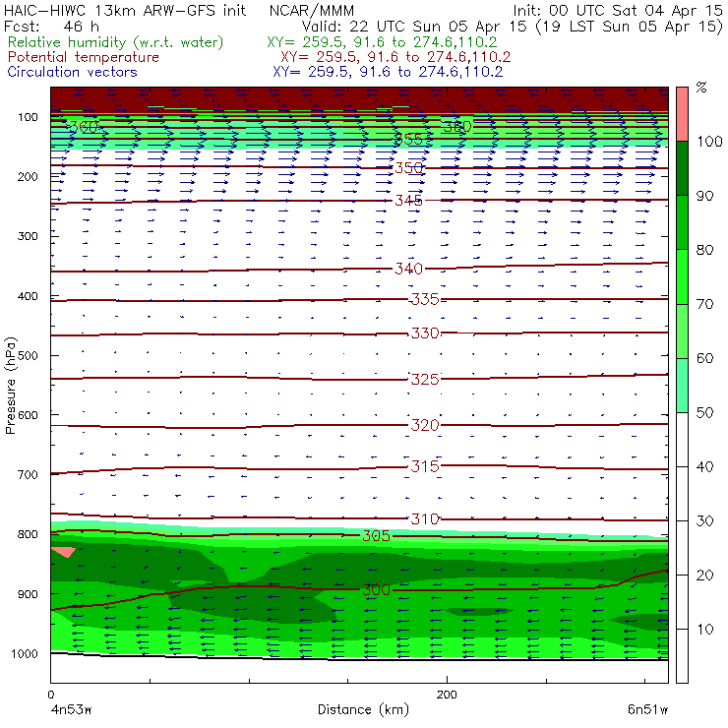The width and height of the screenshot is (728, 728).
Task: Click the 'Distance (km)' horizontal axis title
Action: point(363,710)
